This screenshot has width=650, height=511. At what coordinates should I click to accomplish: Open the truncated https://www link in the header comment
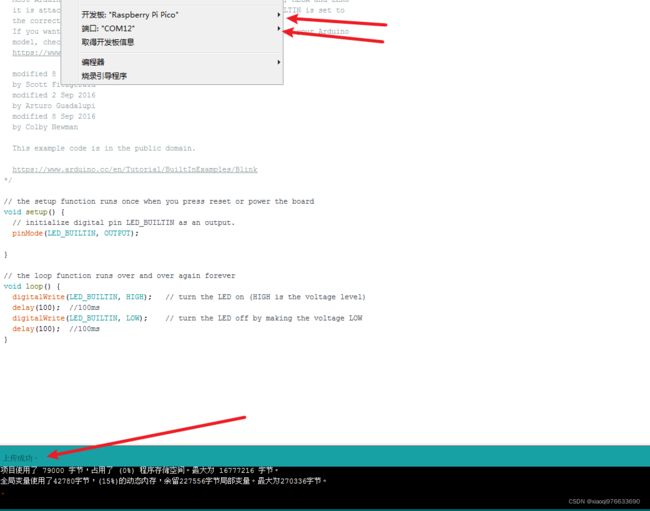[36, 53]
